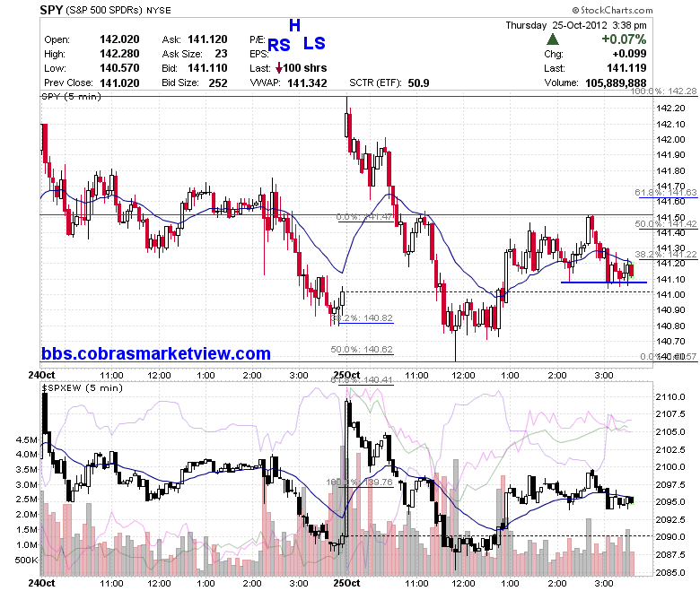Click the 4.5M volume scale label

27,439
